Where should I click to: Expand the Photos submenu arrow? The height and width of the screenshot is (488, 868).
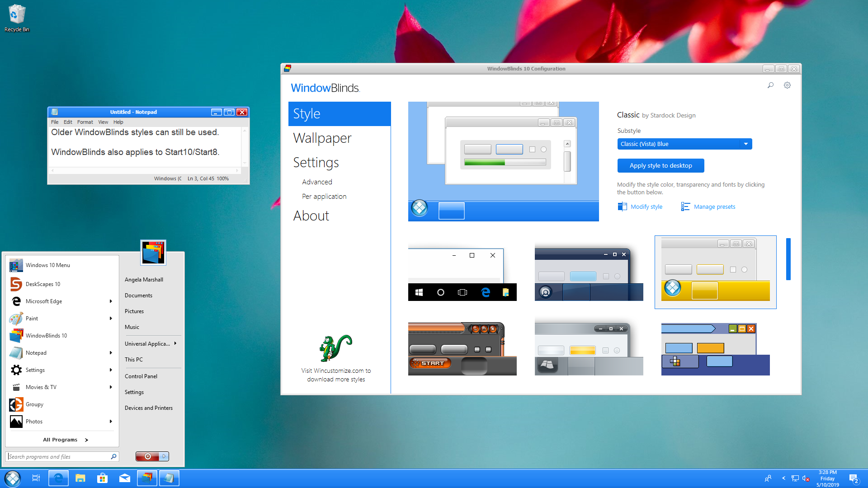tap(111, 422)
